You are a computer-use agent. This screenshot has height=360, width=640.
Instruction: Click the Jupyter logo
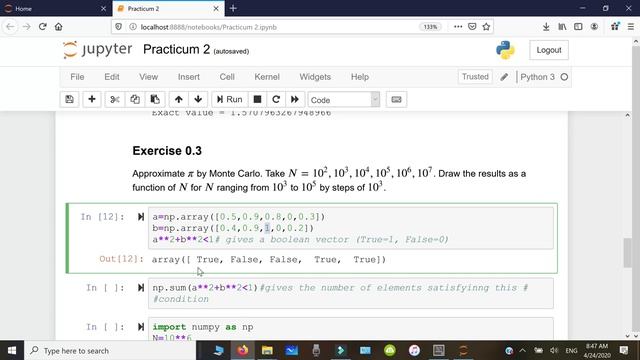[98, 50]
